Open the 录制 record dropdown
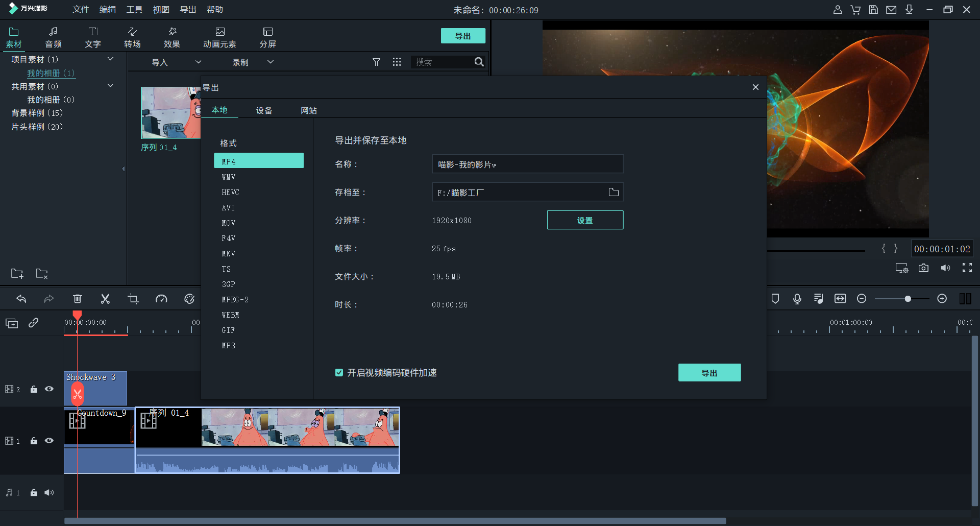 (271, 62)
